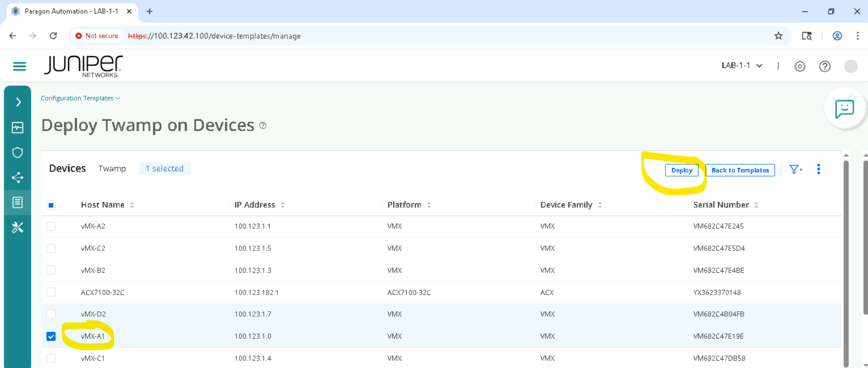The width and height of the screenshot is (868, 368).
Task: Open the feedback chat icon
Action: coord(844,109)
